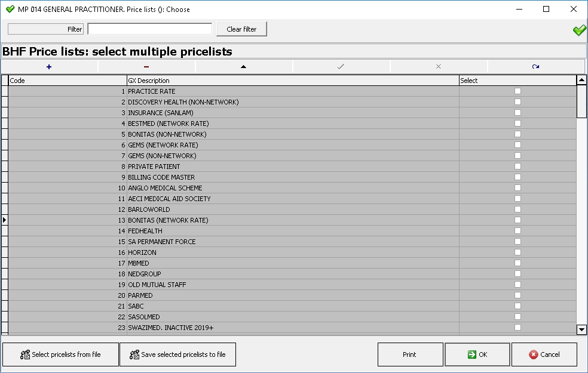The width and height of the screenshot is (588, 373).
Task: Toggle the SASOLMED select checkbox
Action: tap(518, 317)
